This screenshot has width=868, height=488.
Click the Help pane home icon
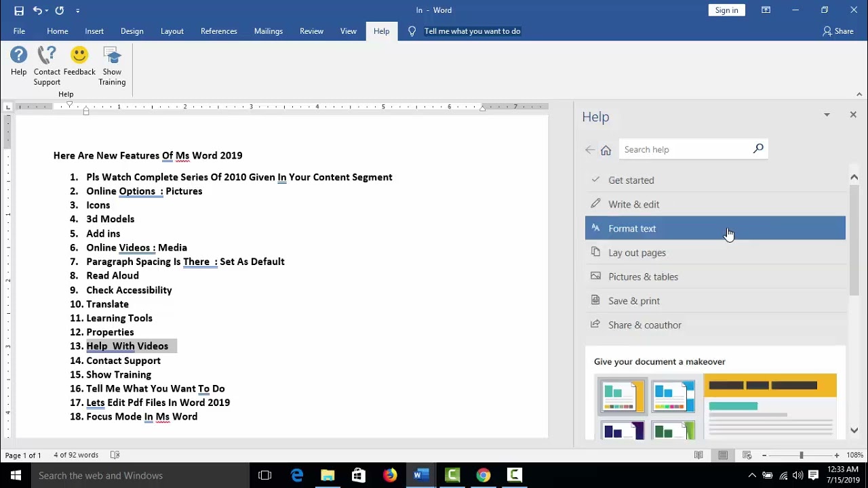[x=606, y=150]
